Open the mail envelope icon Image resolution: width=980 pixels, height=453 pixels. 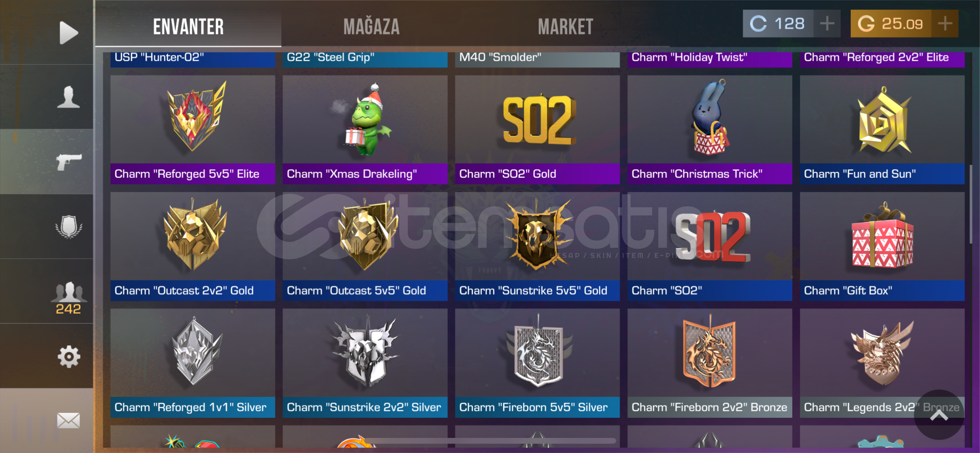(x=69, y=420)
